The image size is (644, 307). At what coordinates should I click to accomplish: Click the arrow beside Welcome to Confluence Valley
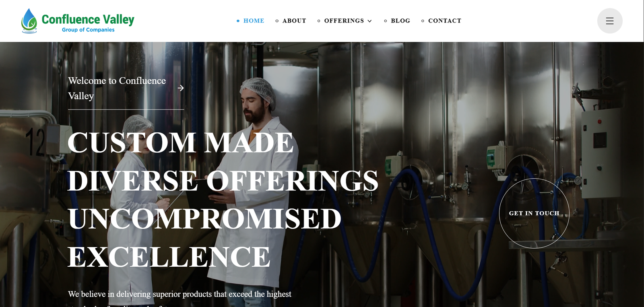coord(181,88)
